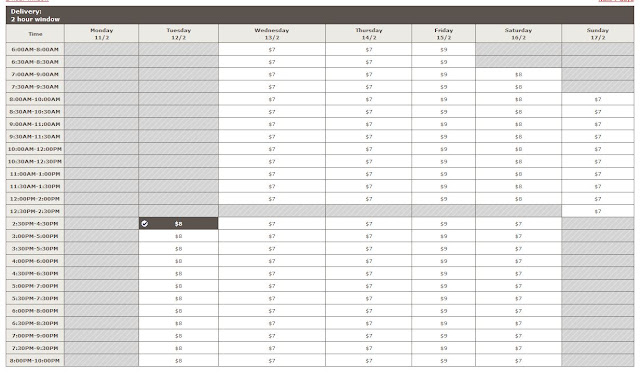Pick Sunday 12:30PM-2:30PM $7 slot
This screenshot has height=377, width=640.
click(598, 211)
